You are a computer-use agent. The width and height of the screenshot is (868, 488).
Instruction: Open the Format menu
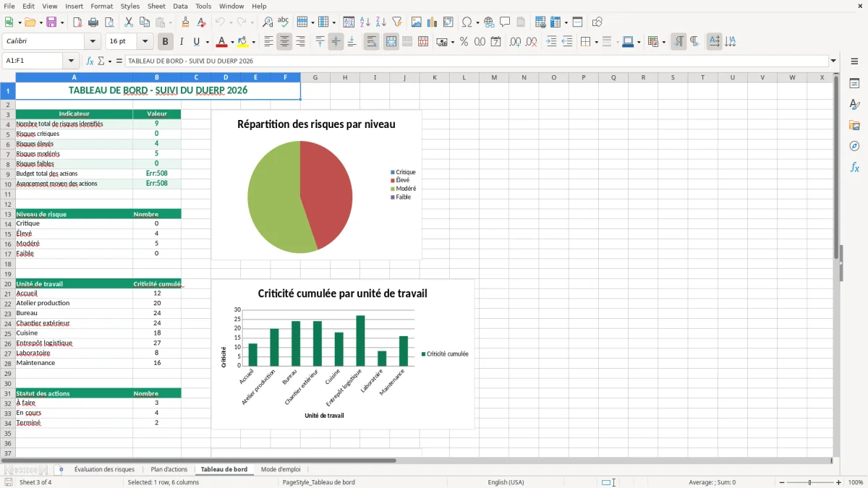[x=101, y=6]
